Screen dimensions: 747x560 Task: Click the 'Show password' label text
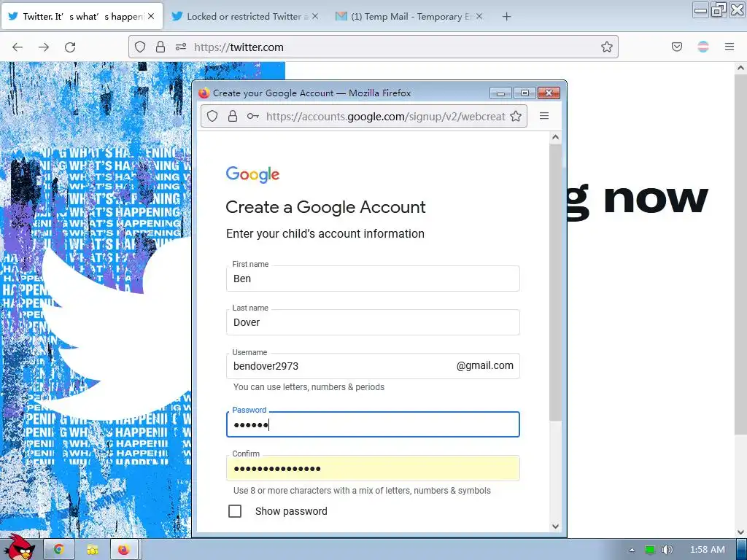[291, 511]
